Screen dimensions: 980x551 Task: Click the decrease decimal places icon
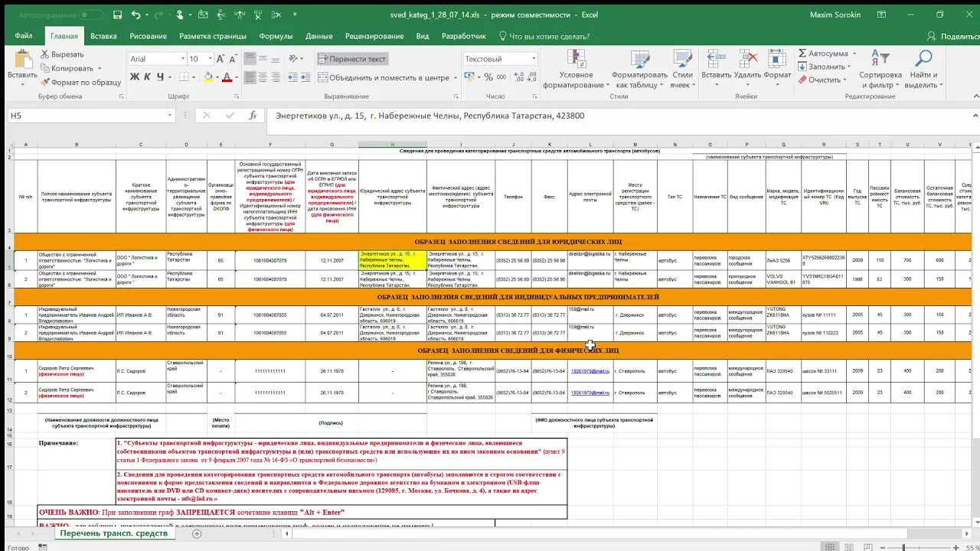pyautogui.click(x=531, y=77)
